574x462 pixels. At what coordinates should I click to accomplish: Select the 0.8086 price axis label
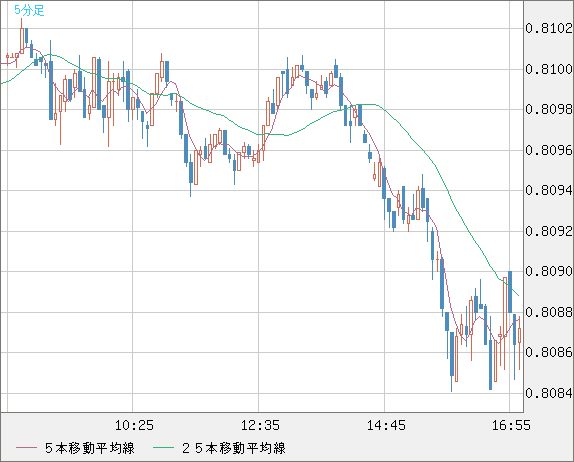click(x=549, y=353)
